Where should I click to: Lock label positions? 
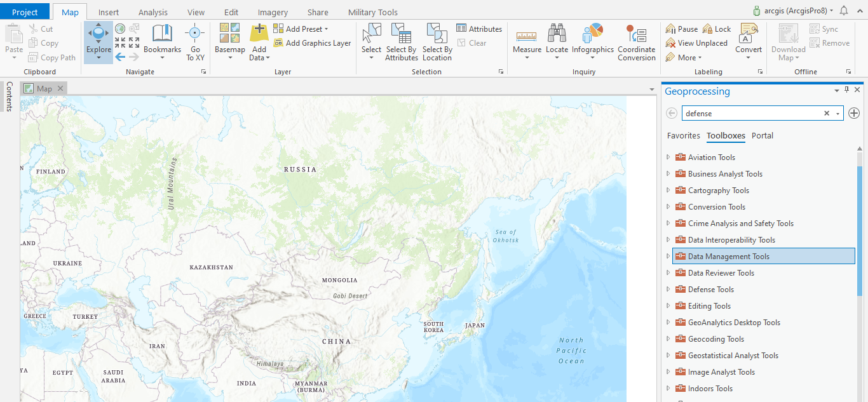click(x=716, y=29)
